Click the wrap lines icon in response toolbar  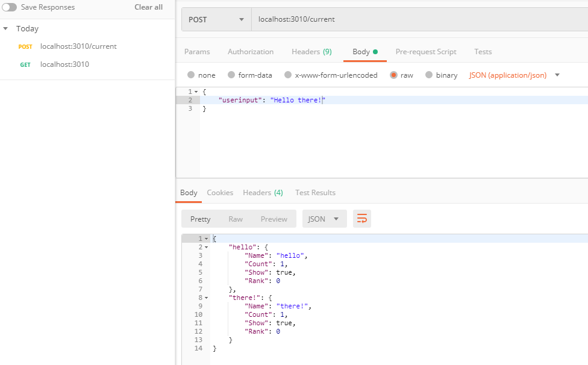click(x=362, y=219)
